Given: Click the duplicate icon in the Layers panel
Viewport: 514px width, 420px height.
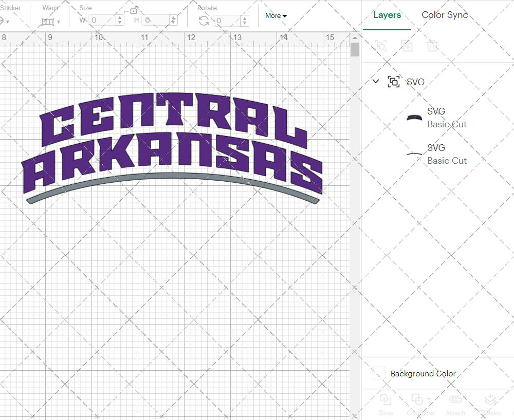Looking at the screenshot, I should coord(407,46).
